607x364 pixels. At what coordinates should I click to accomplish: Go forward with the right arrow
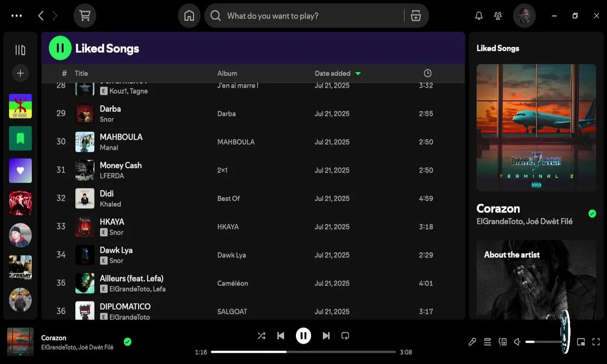(55, 16)
